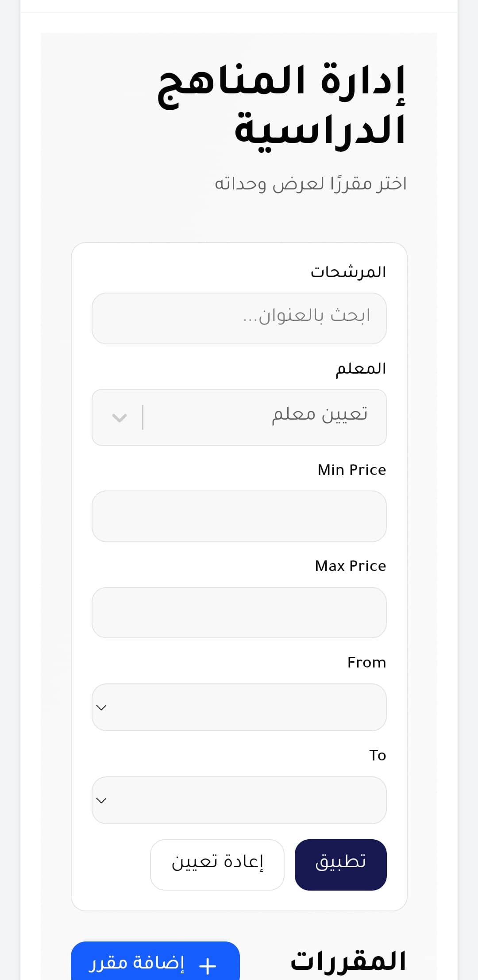Click the اختر مقررًا لعرض وحداته subtitle
478x980 pixels.
pyautogui.click(x=311, y=183)
